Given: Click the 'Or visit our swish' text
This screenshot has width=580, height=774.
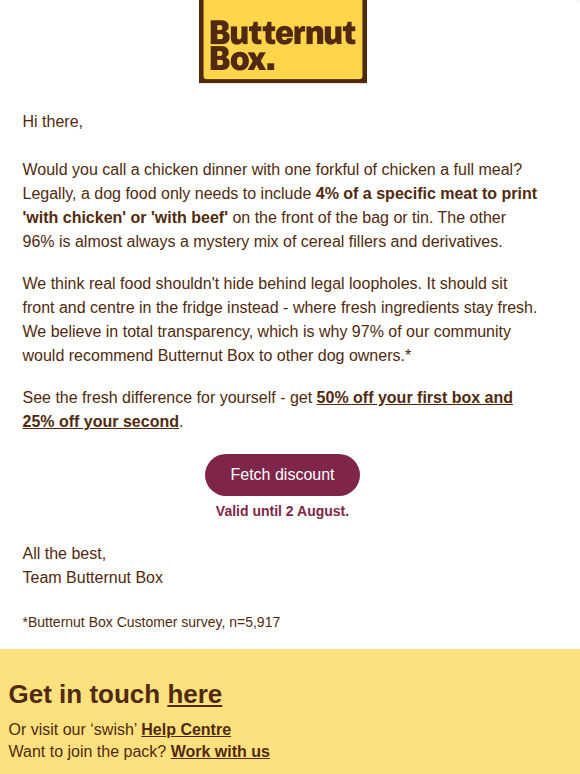Looking at the screenshot, I should click(73, 730).
